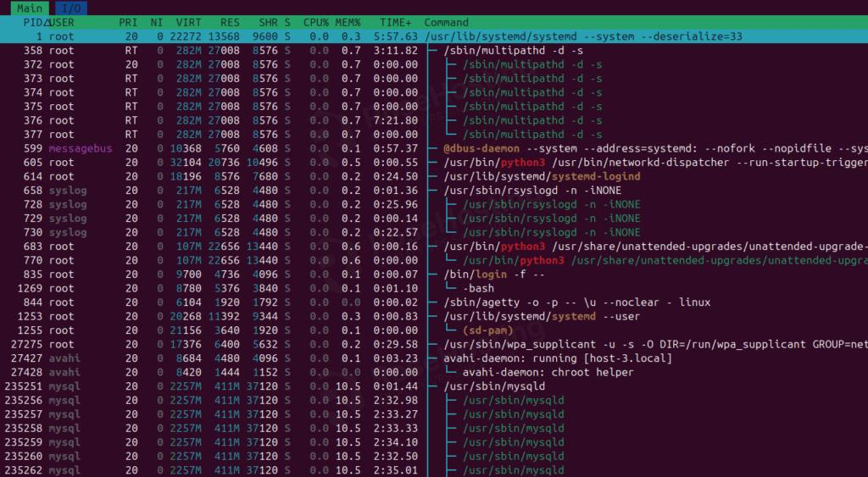Image resolution: width=868 pixels, height=477 pixels.
Task: Select avahi-daemon: running [host-3.local] row
Action: click(x=434, y=358)
